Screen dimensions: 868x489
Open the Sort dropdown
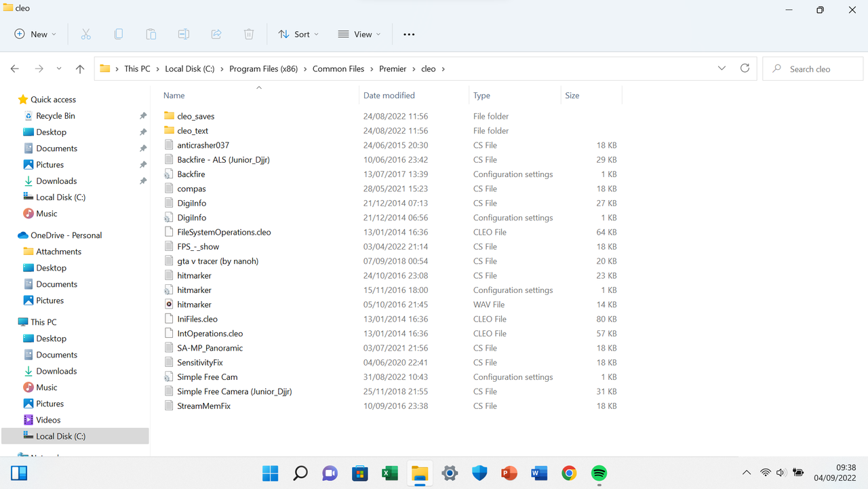(x=298, y=34)
